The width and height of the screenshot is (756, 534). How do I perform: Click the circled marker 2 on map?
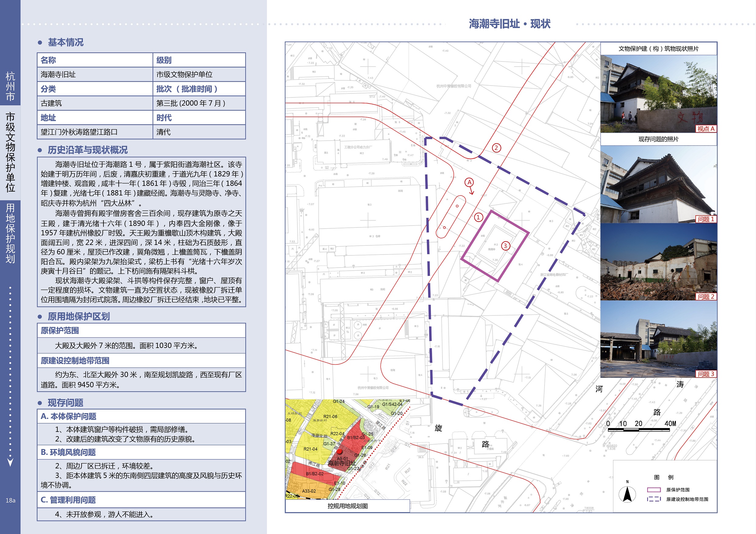496,148
